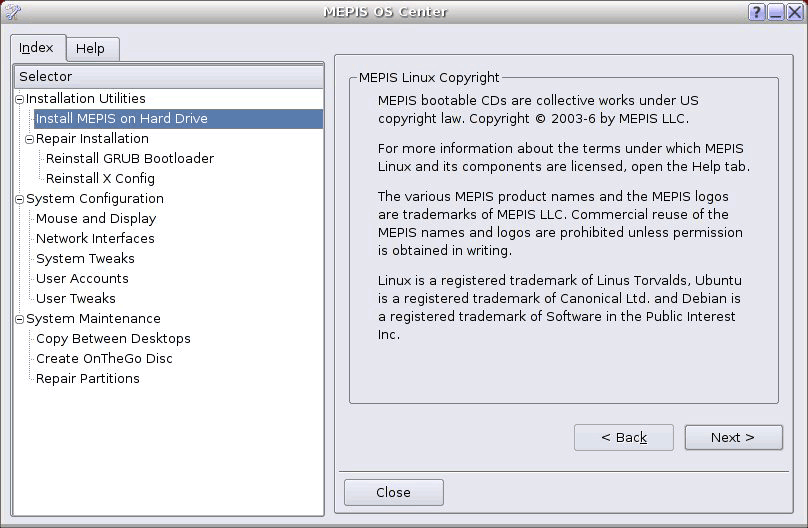Open Mouse and Display settings
This screenshot has height=528, width=808.
coord(96,218)
